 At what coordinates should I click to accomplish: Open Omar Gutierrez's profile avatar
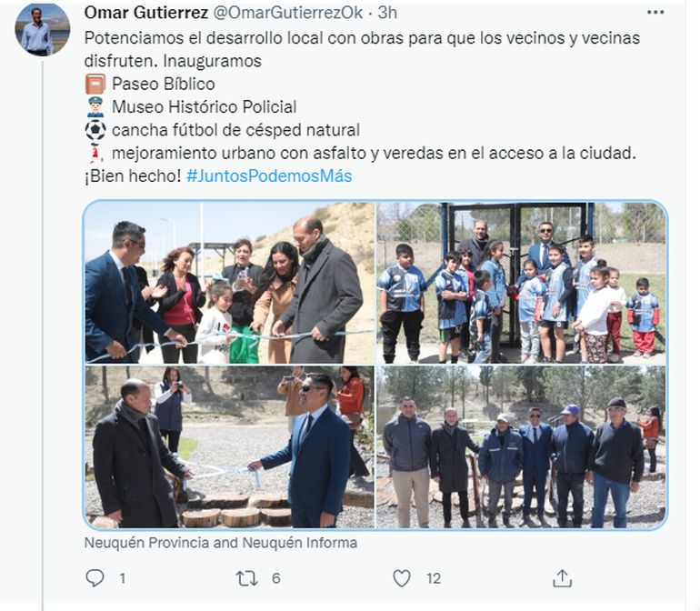pyautogui.click(x=43, y=29)
